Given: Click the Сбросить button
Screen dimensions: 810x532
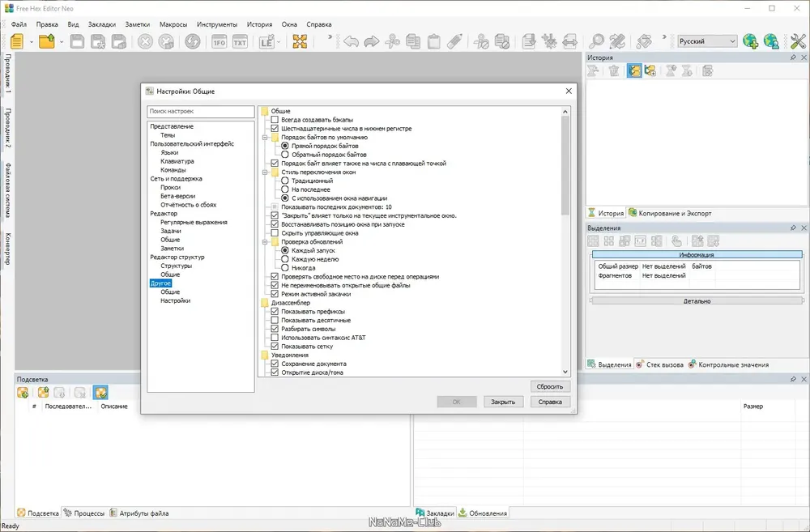Looking at the screenshot, I should (550, 386).
